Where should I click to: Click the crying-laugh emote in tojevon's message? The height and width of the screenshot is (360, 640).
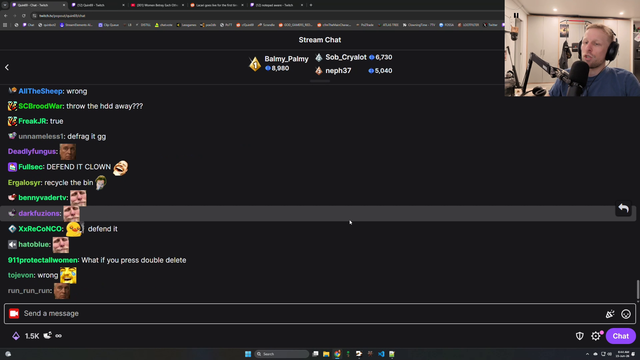68,276
